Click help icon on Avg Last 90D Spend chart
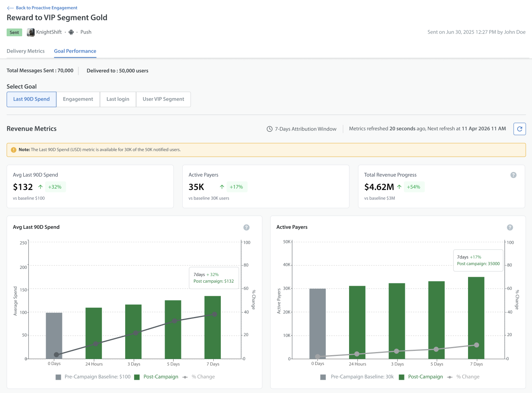The width and height of the screenshot is (532, 393). 246,227
